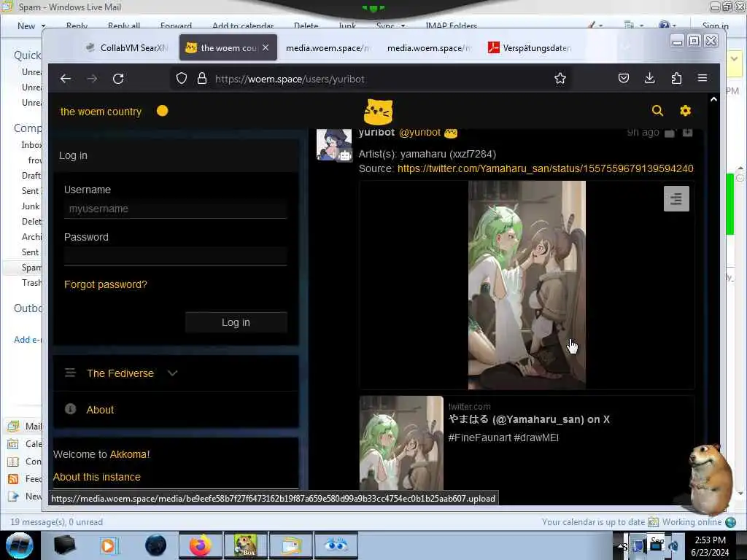Click Akkoma search magnifier icon
This screenshot has height=560, width=747.
tap(657, 111)
